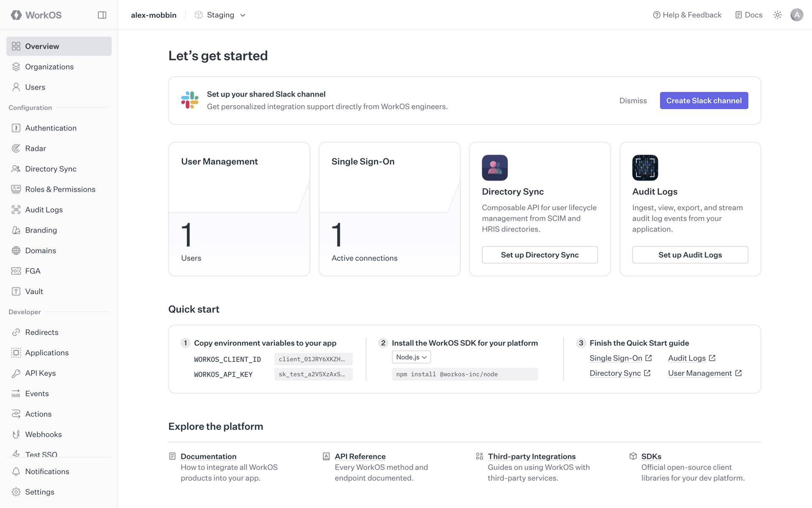Expand the Staging environment dropdown

point(220,15)
